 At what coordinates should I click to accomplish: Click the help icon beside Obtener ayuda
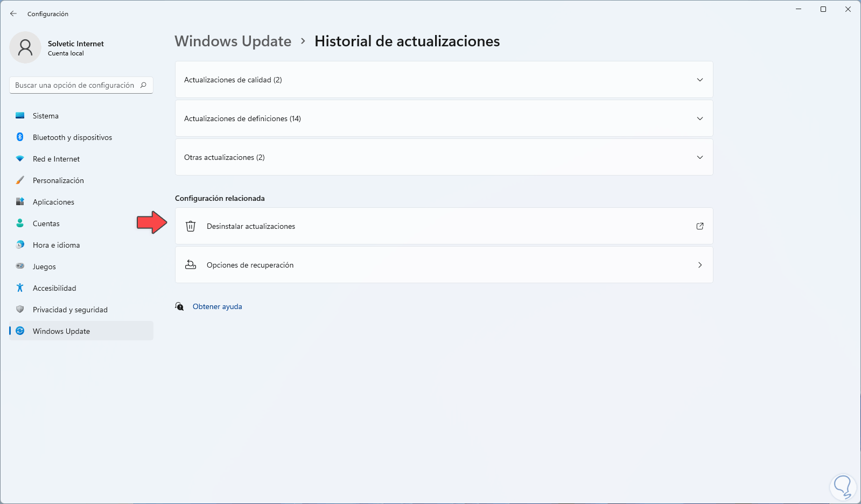(x=180, y=306)
